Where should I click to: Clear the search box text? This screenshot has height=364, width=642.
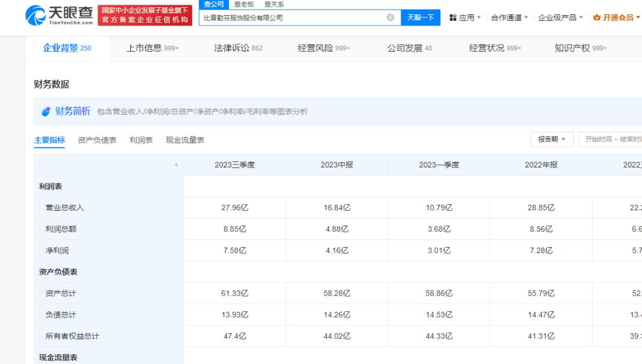pyautogui.click(x=390, y=18)
